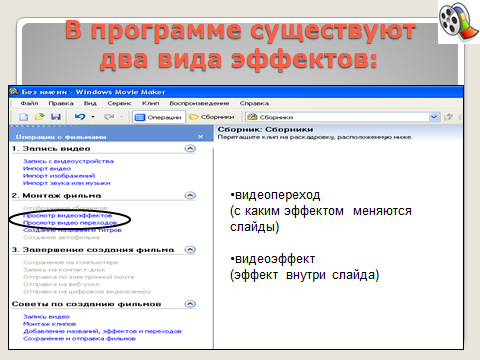Click Импорт изображений link
Viewport: 480px width, 360px height.
pyautogui.click(x=59, y=176)
